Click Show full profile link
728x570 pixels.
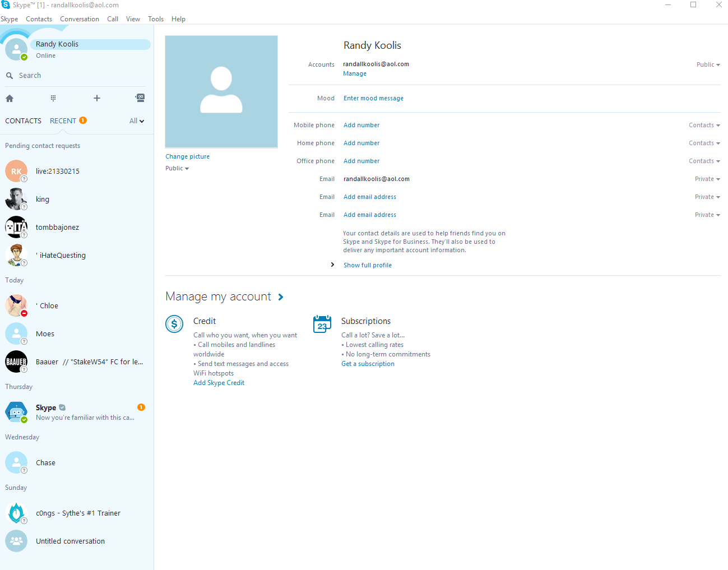coord(368,266)
